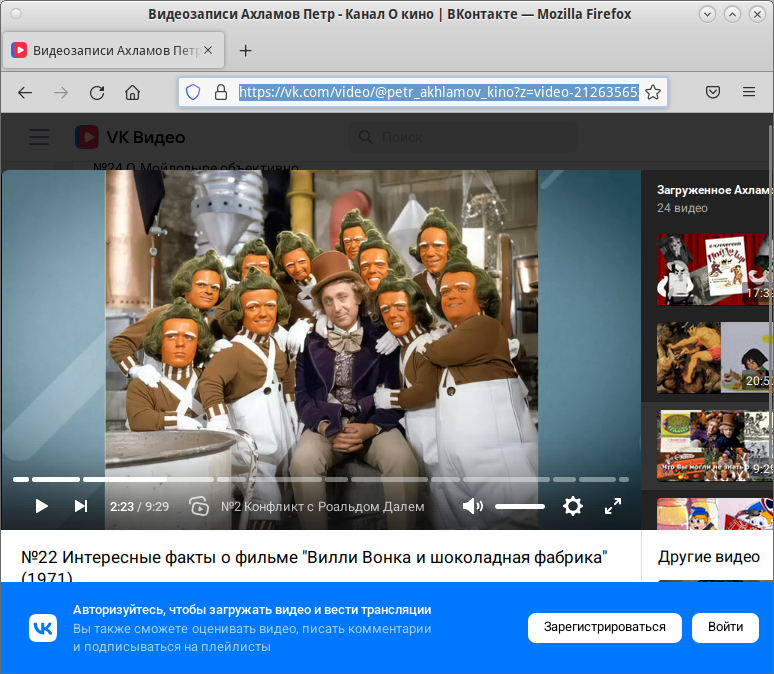Open the cartoon playlist thumbnail below Wonka
This screenshot has height=674, width=774.
point(715,514)
